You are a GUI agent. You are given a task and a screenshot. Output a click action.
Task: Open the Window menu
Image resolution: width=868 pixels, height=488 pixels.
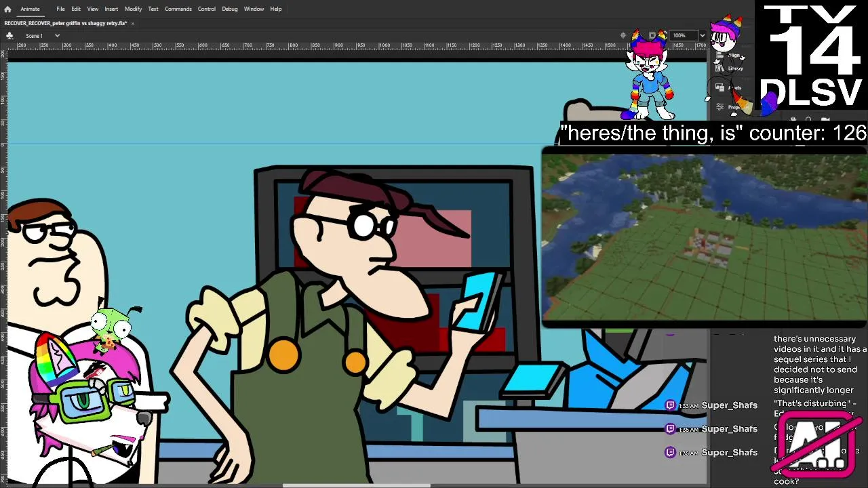pos(254,9)
